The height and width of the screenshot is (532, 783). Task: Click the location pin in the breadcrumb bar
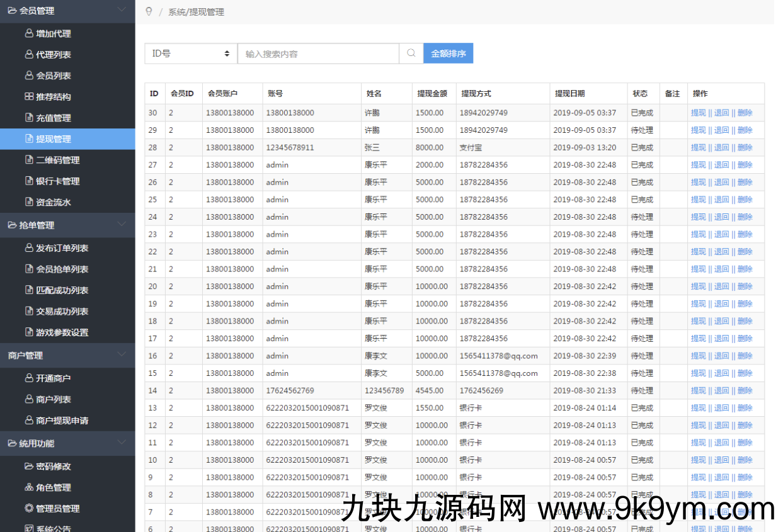tap(149, 11)
